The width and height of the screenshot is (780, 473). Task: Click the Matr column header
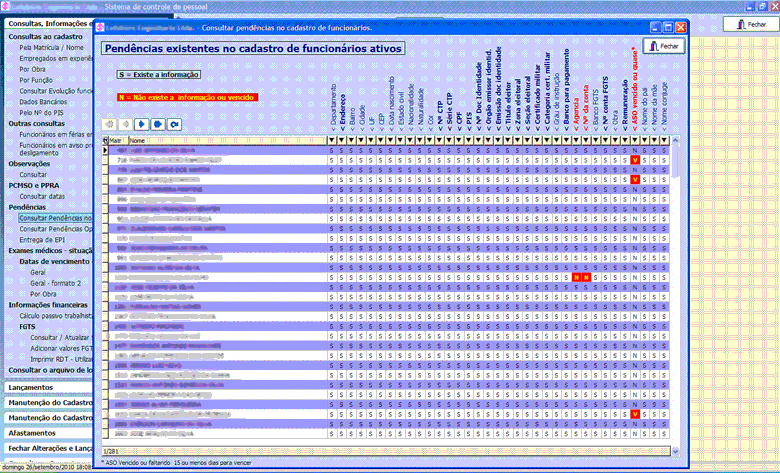[118, 141]
